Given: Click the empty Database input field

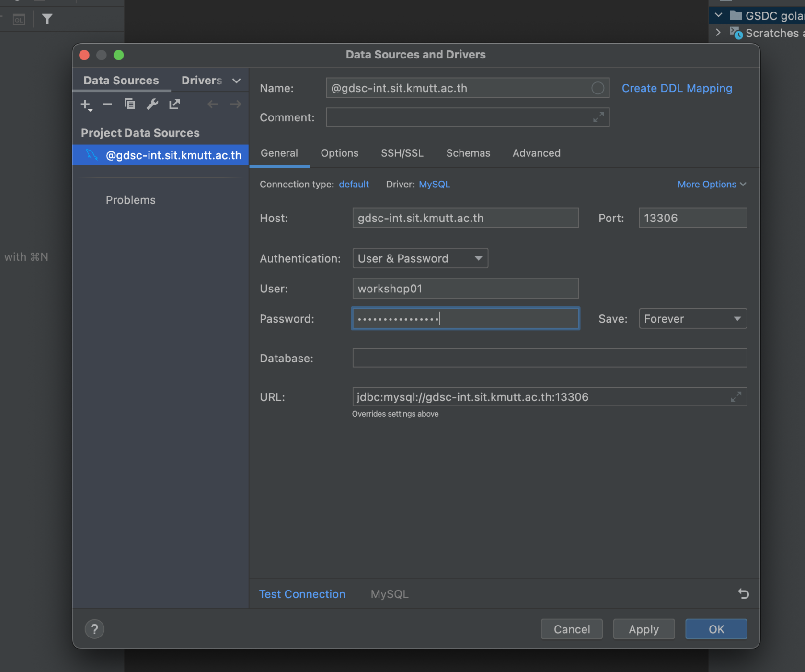Looking at the screenshot, I should coord(550,358).
